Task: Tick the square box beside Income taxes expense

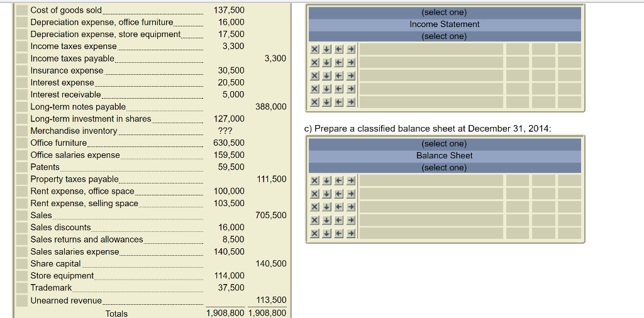Action: [22, 47]
